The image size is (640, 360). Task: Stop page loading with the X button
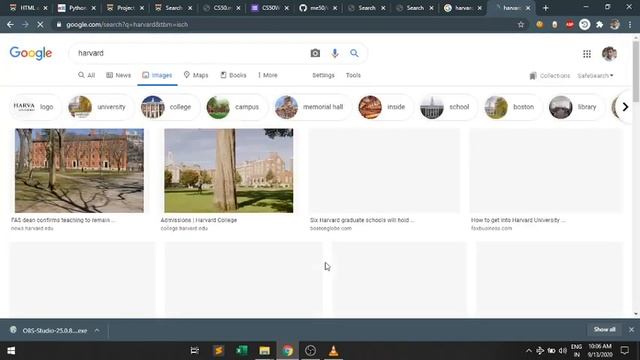[x=40, y=24]
